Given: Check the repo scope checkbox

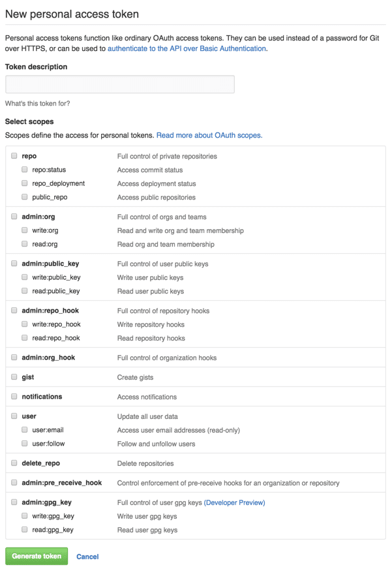Looking at the screenshot, I should point(14,156).
